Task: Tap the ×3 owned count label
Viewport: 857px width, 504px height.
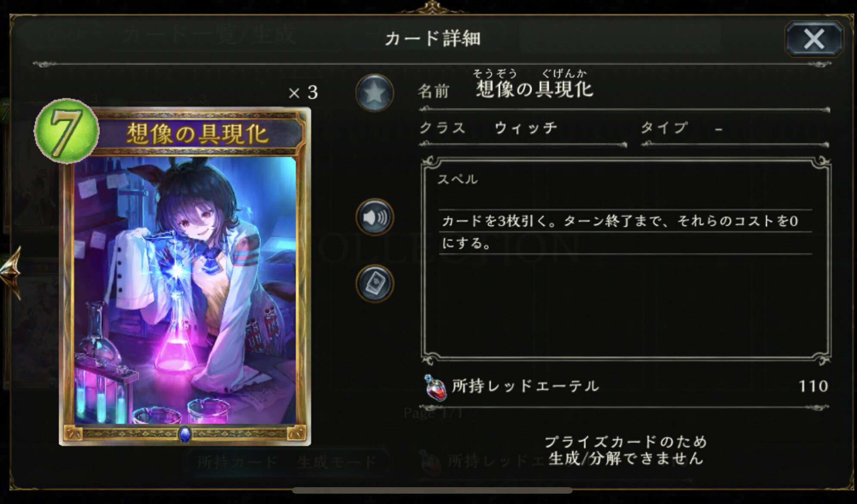Action: pos(303,93)
